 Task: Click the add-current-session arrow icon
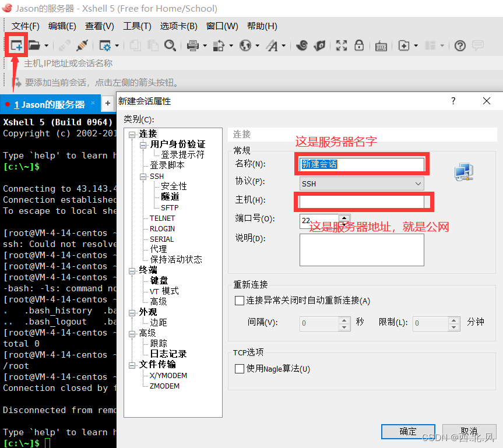tap(17, 83)
